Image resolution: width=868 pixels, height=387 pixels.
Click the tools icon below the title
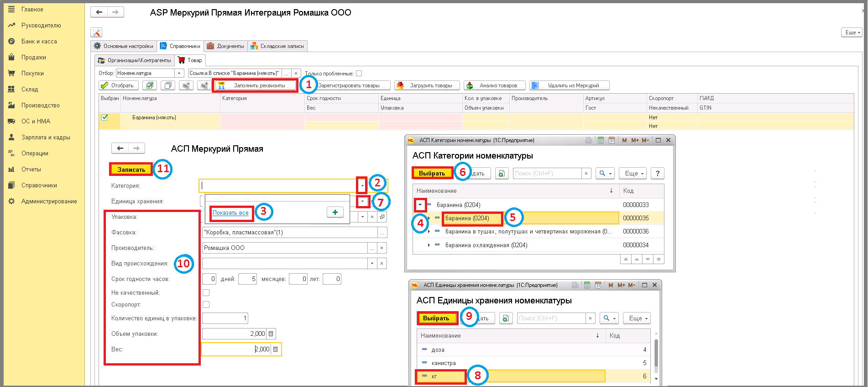(x=96, y=32)
